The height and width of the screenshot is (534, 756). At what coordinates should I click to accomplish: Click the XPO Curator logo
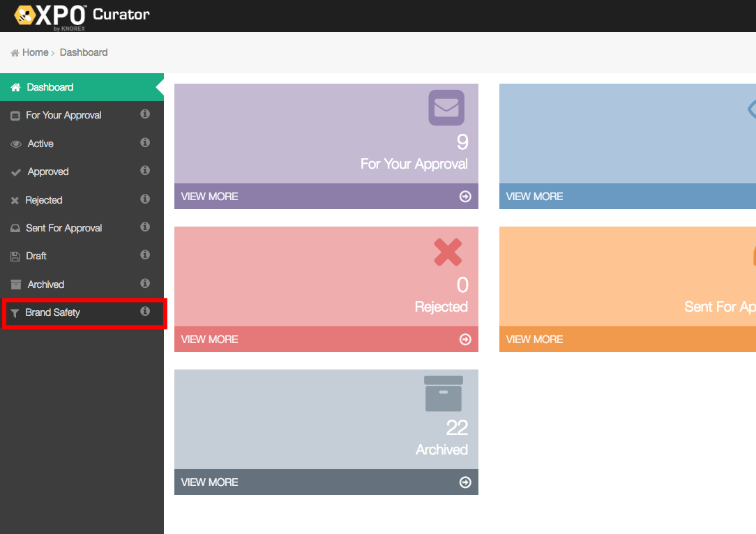(x=82, y=15)
